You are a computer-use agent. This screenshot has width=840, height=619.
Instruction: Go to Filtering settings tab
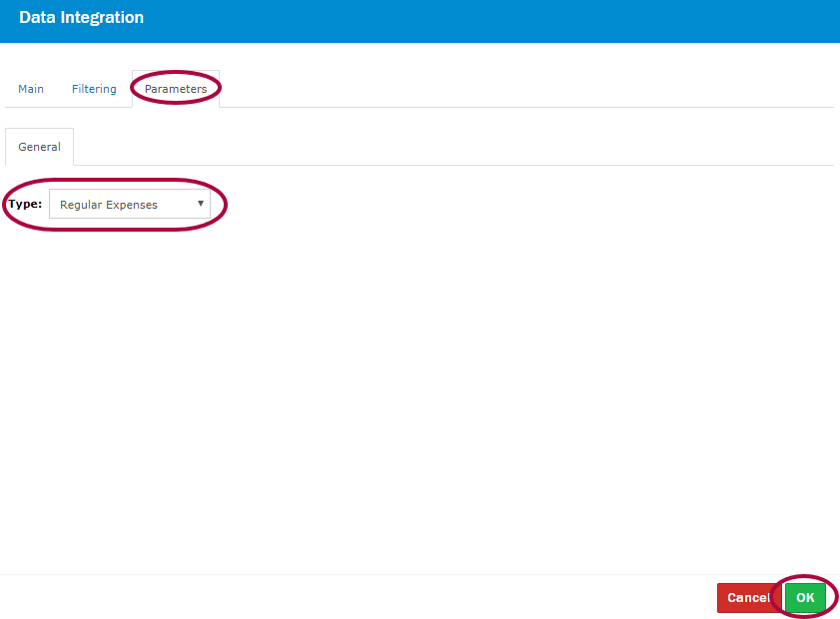pyautogui.click(x=94, y=89)
